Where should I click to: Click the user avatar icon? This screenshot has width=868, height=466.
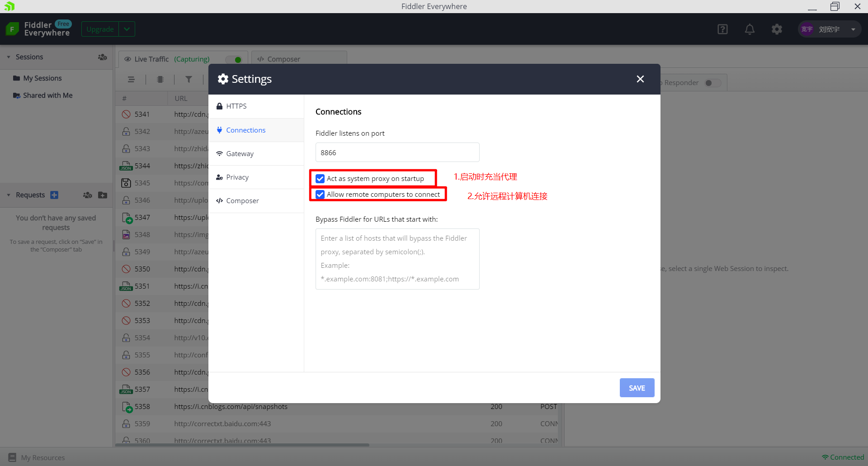click(807, 29)
